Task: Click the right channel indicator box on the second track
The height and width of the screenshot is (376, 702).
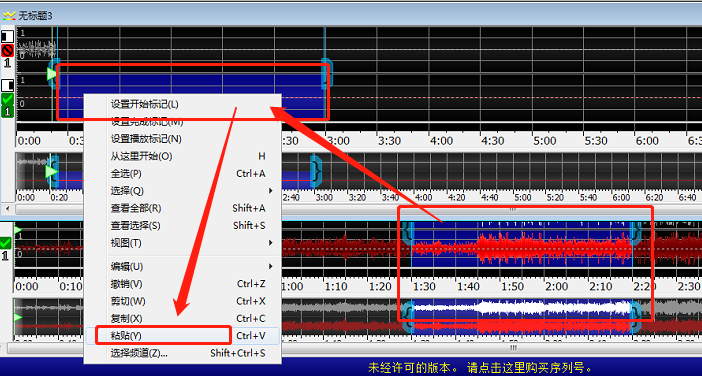Action: (8, 85)
